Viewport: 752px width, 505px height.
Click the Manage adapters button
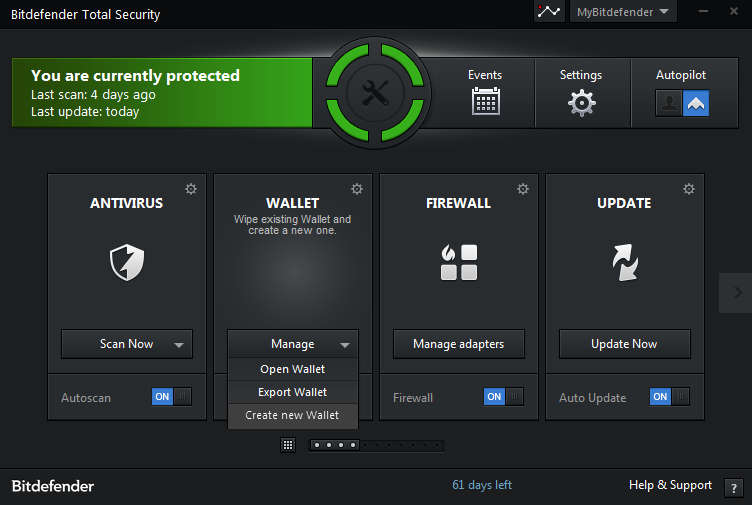click(458, 344)
